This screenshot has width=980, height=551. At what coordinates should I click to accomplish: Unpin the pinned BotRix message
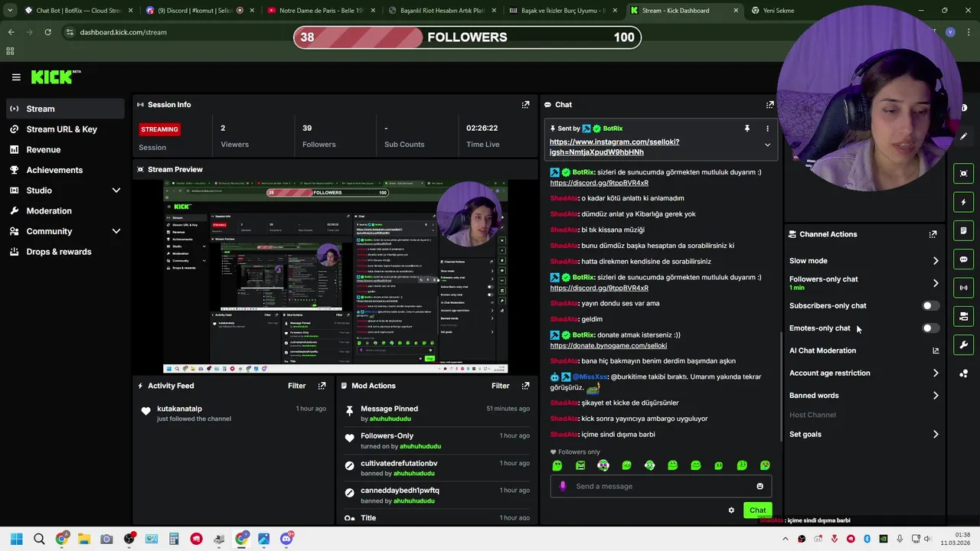(746, 129)
